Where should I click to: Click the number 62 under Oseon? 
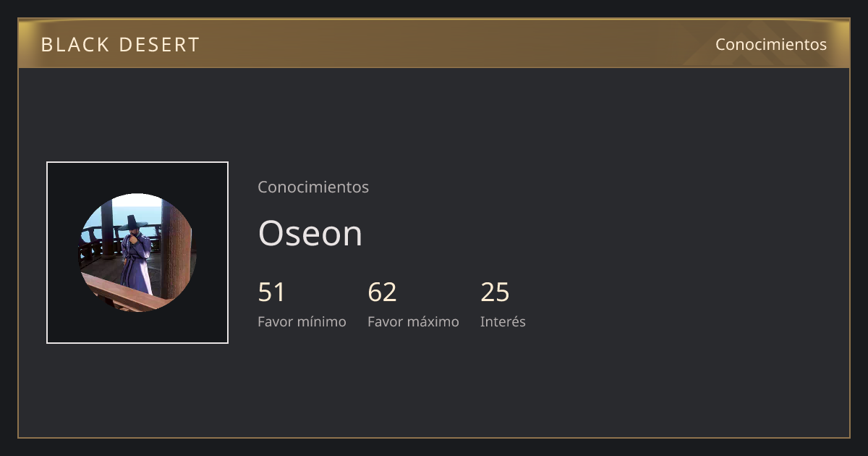coord(383,292)
